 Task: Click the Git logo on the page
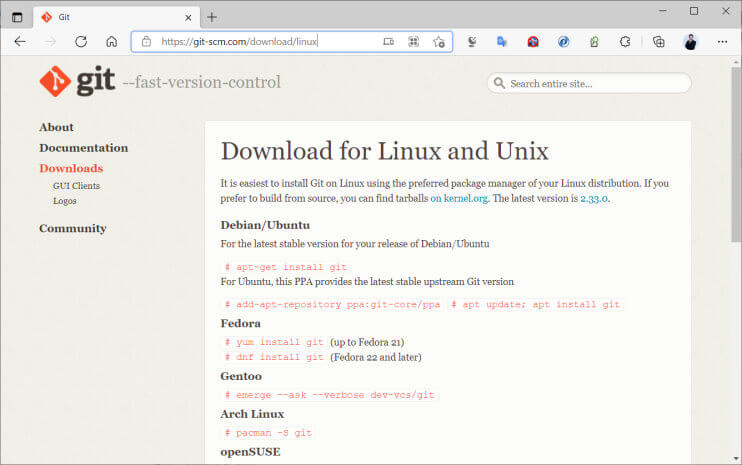(x=77, y=81)
